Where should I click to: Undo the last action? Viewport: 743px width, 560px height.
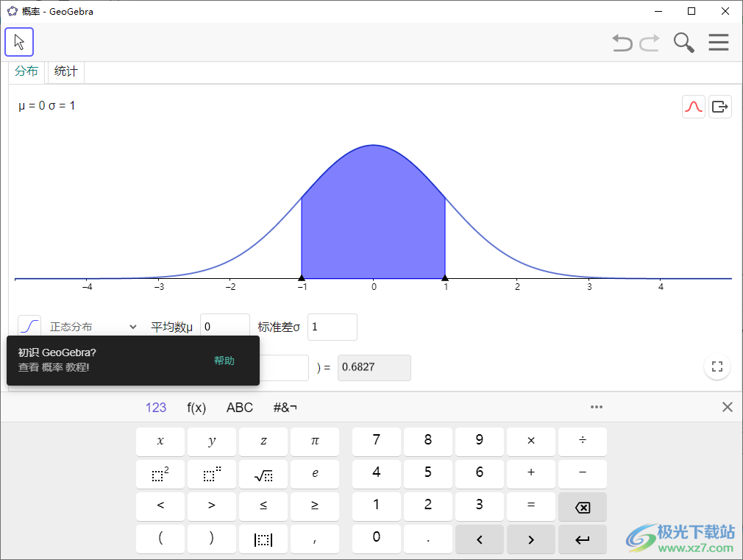click(x=622, y=43)
